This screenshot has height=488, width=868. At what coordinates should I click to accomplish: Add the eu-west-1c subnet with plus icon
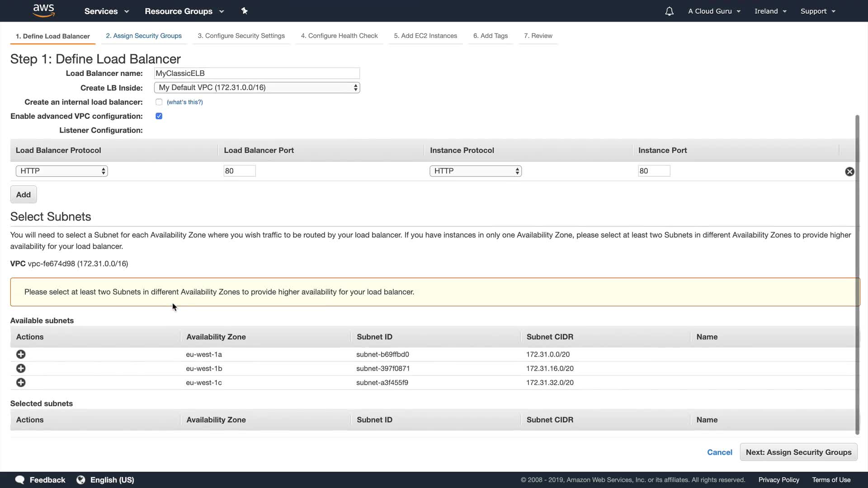[21, 383]
